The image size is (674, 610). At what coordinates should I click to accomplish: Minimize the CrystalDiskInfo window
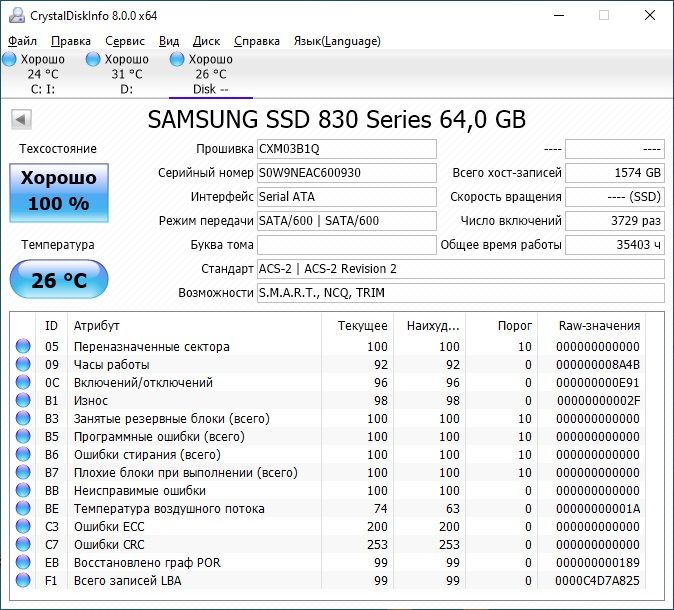pos(559,15)
